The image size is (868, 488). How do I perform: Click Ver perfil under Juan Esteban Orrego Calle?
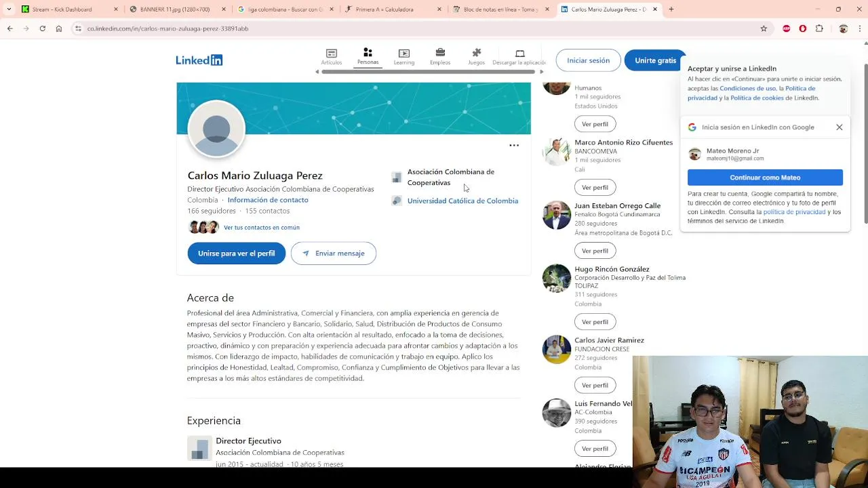tap(595, 251)
